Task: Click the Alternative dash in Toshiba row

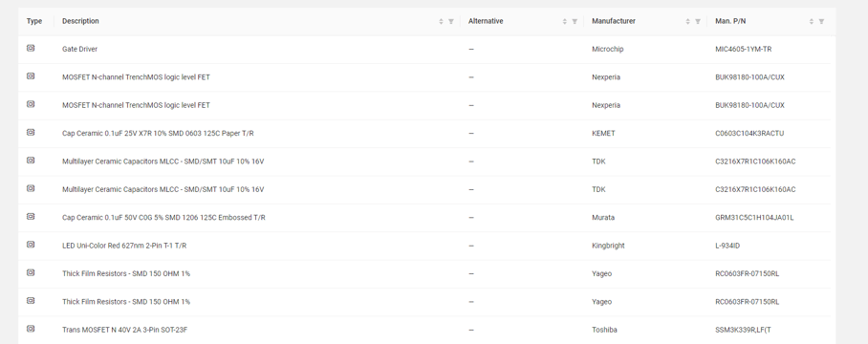Action: pos(471,330)
